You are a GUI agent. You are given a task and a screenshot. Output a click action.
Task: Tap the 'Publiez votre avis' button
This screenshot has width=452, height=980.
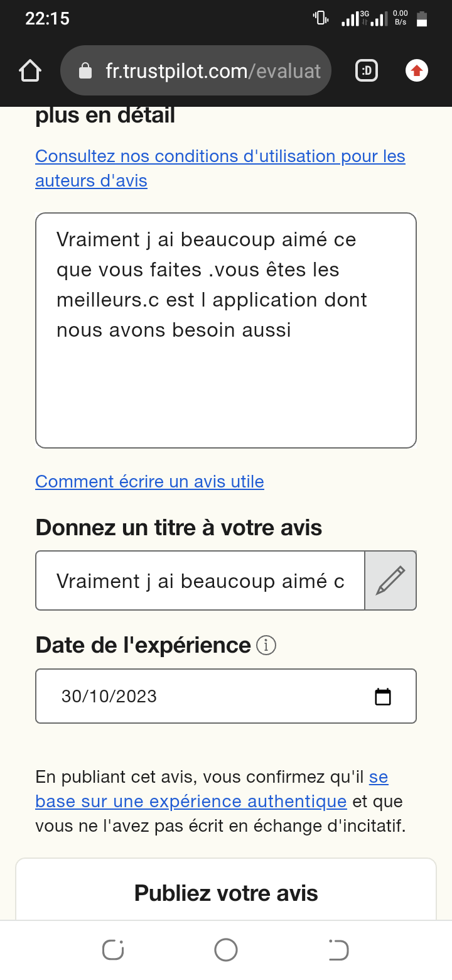(226, 893)
